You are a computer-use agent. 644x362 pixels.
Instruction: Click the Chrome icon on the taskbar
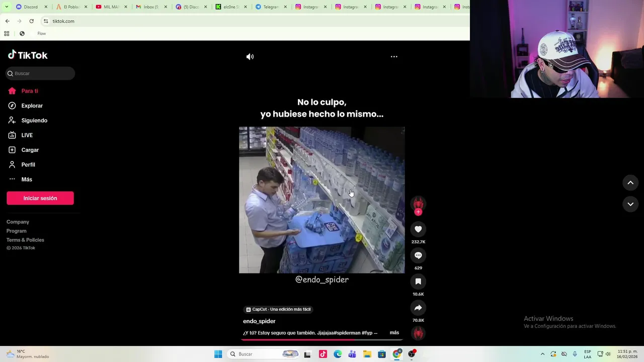click(397, 354)
